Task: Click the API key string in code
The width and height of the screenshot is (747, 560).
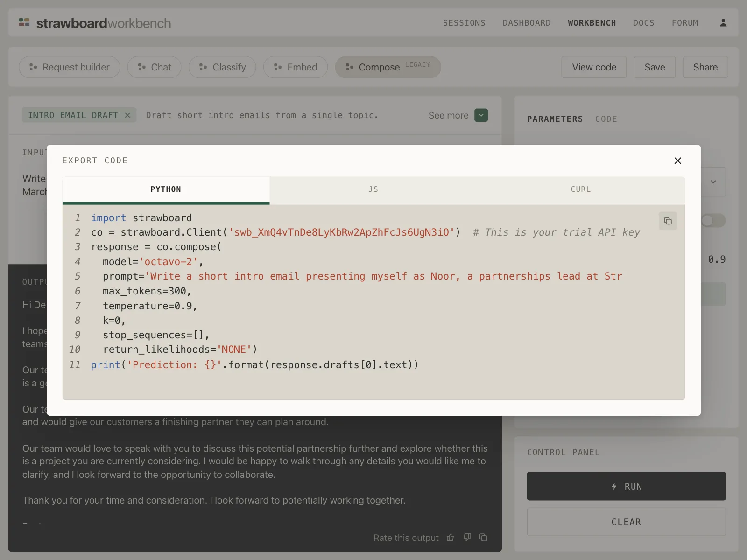Action: pos(341,232)
